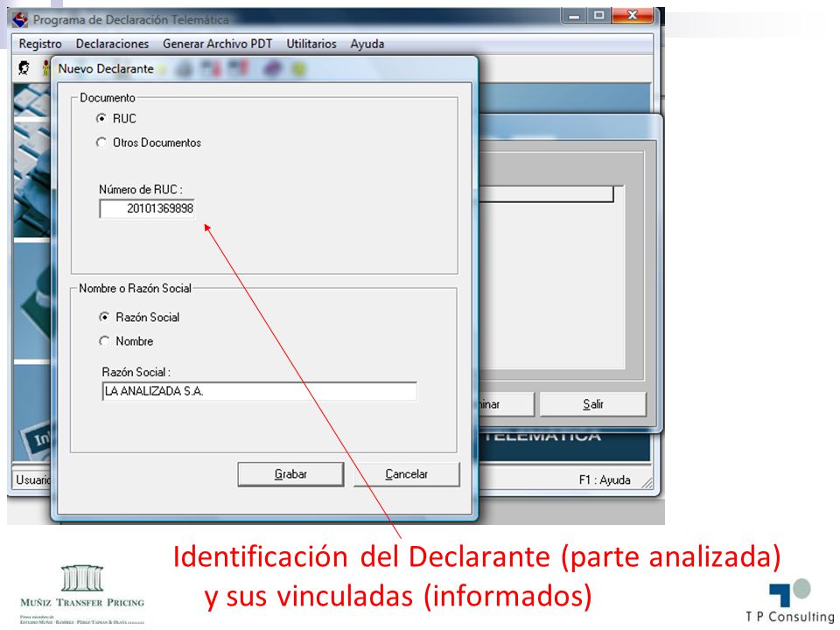Click the "Nombre o Razón Social" group label
Screen dimensions: 840x630
[x=135, y=288]
